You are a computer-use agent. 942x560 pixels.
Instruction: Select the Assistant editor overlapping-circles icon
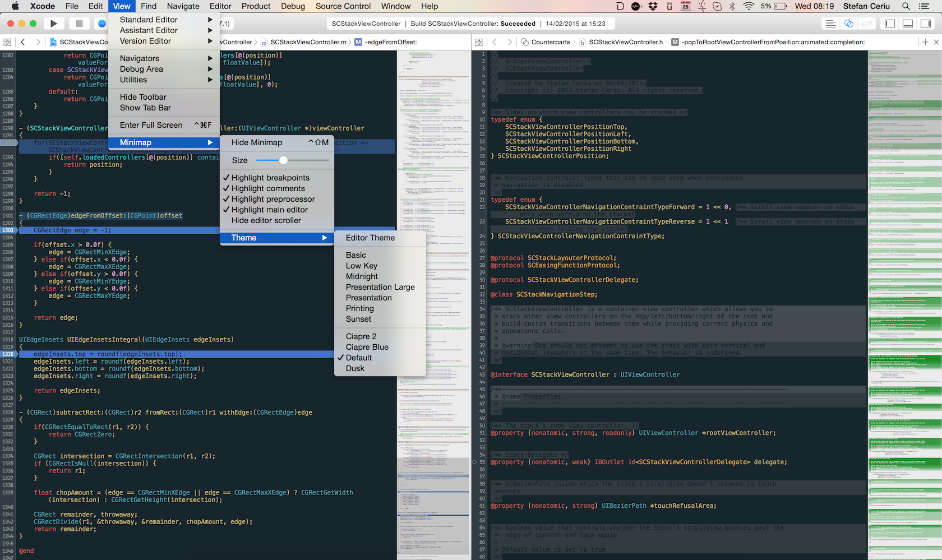[849, 24]
